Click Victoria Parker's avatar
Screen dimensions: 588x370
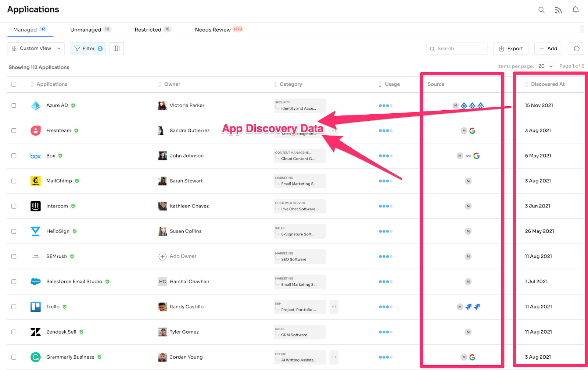tap(162, 106)
